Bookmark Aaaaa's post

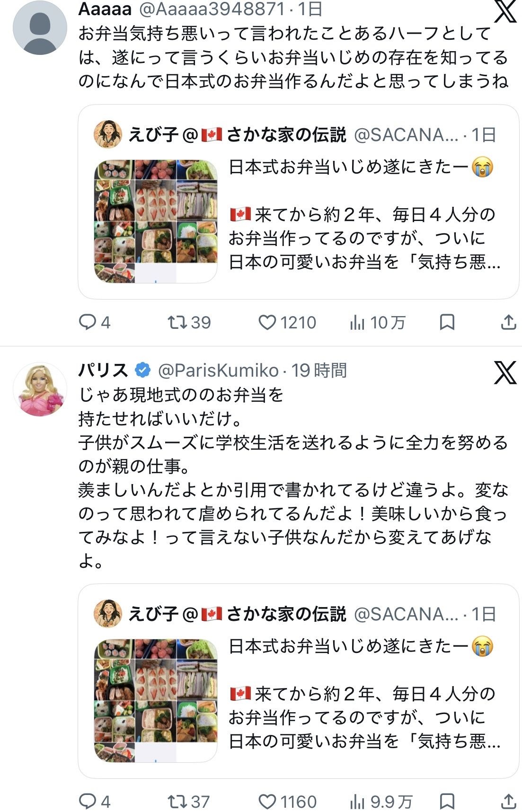click(x=447, y=322)
